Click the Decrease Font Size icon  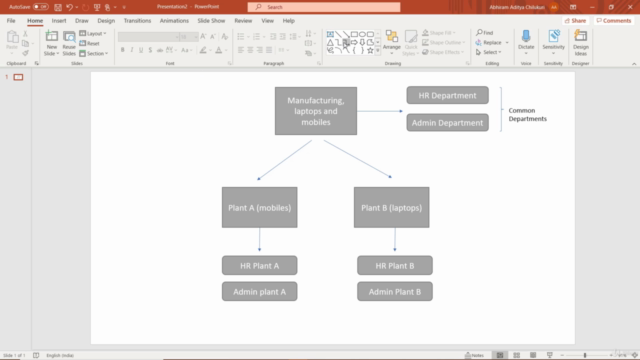click(213, 37)
